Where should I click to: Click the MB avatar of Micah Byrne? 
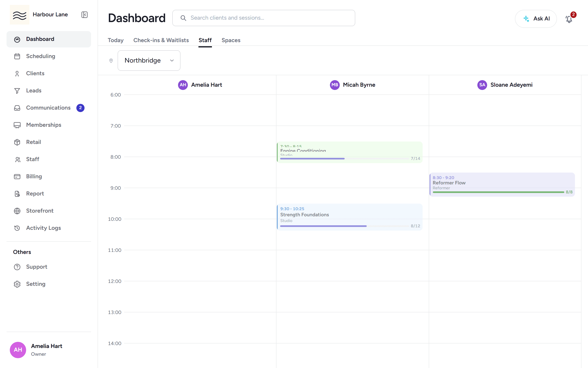(335, 85)
